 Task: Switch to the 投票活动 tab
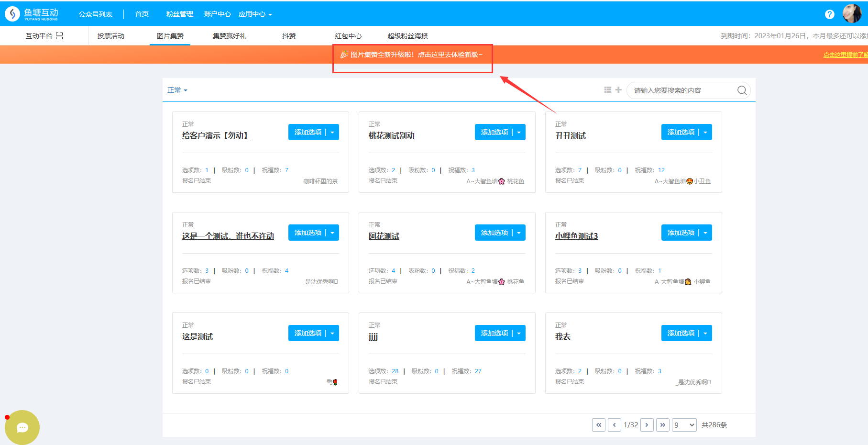point(110,36)
